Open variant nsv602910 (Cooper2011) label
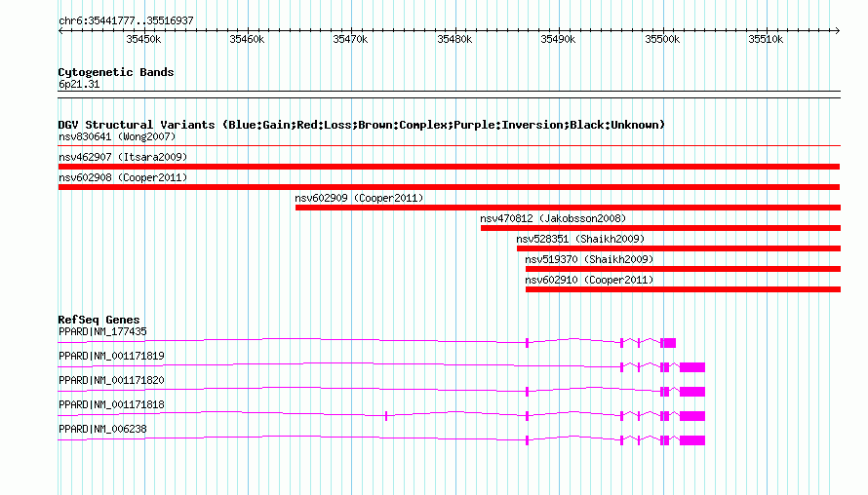Image resolution: width=868 pixels, height=495 pixels. [x=589, y=280]
